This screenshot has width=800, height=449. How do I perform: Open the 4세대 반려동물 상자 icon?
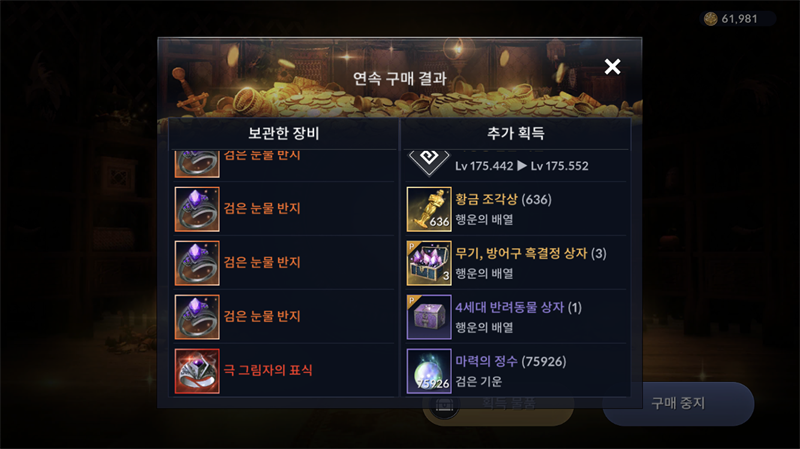(429, 317)
